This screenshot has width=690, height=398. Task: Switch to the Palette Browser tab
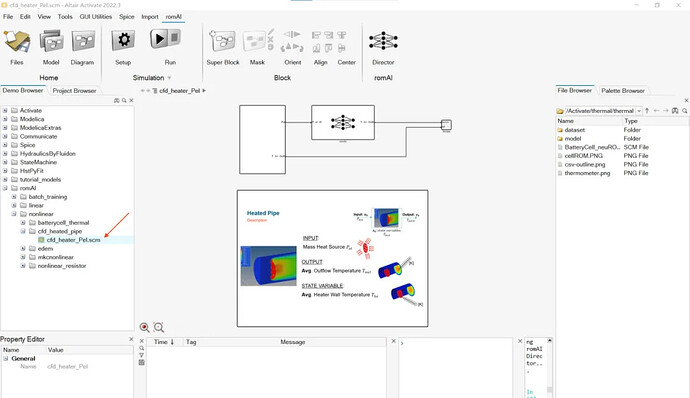click(623, 91)
